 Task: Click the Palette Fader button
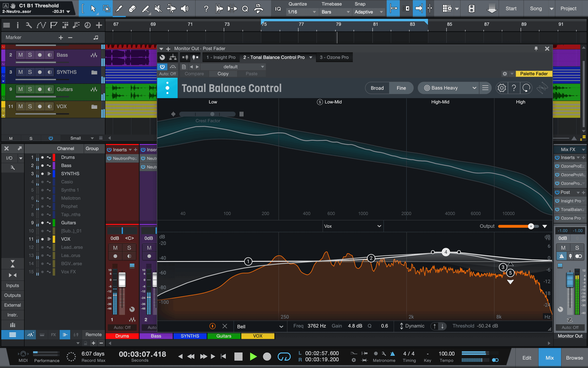tap(534, 74)
